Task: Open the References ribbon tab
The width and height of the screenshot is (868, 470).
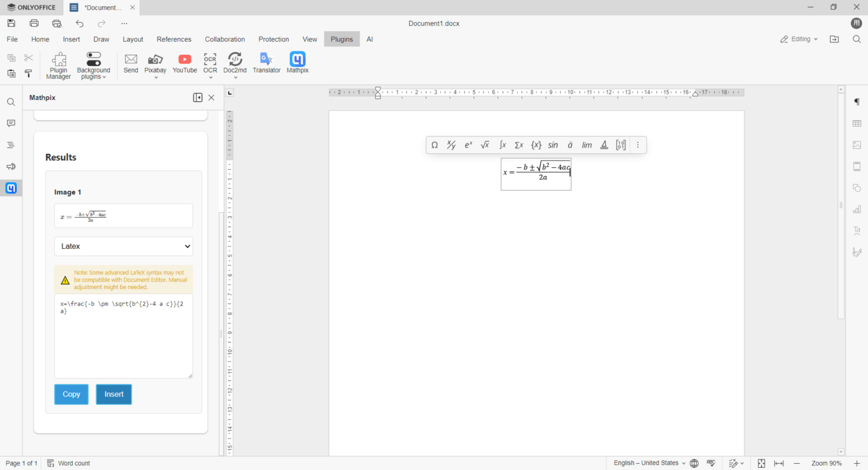Action: pos(173,39)
